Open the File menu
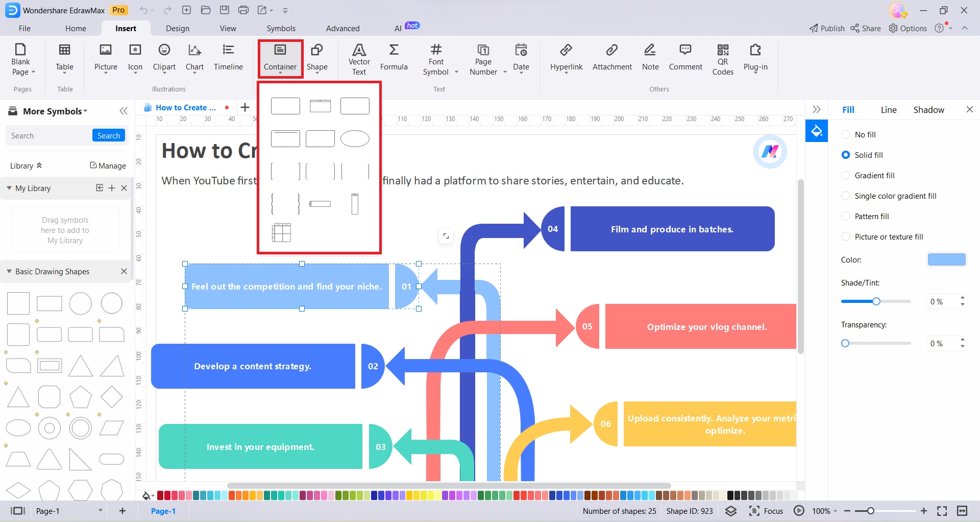 coord(24,29)
